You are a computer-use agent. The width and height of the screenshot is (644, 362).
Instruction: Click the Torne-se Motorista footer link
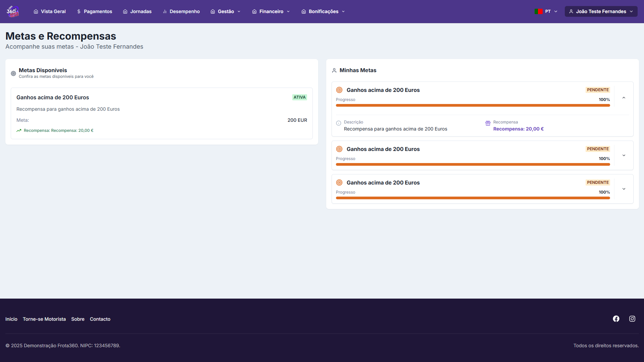[44, 319]
